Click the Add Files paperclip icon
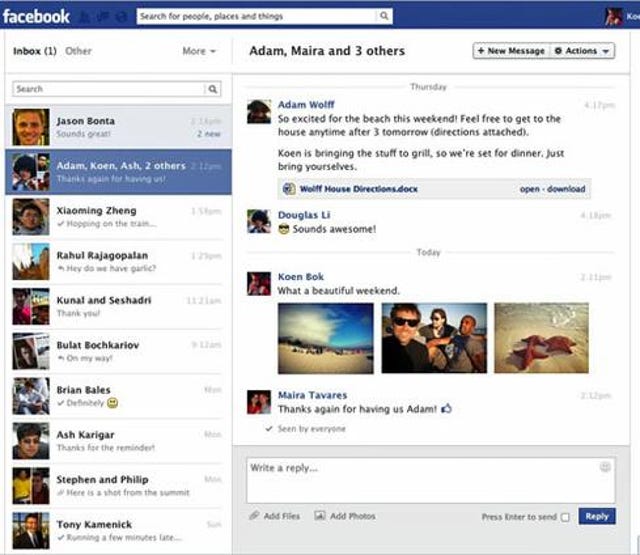 point(254,515)
